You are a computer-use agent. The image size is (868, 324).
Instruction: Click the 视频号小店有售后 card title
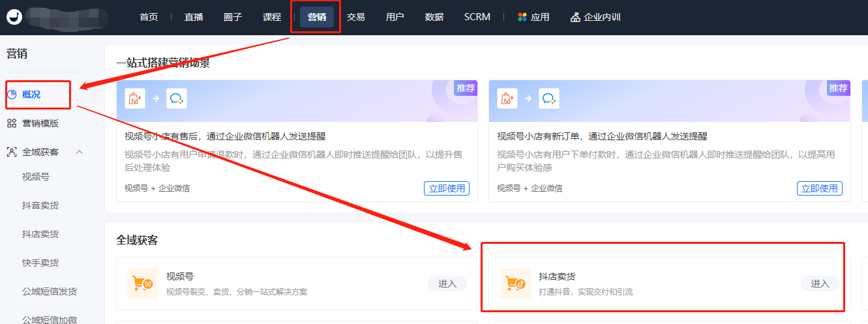225,136
